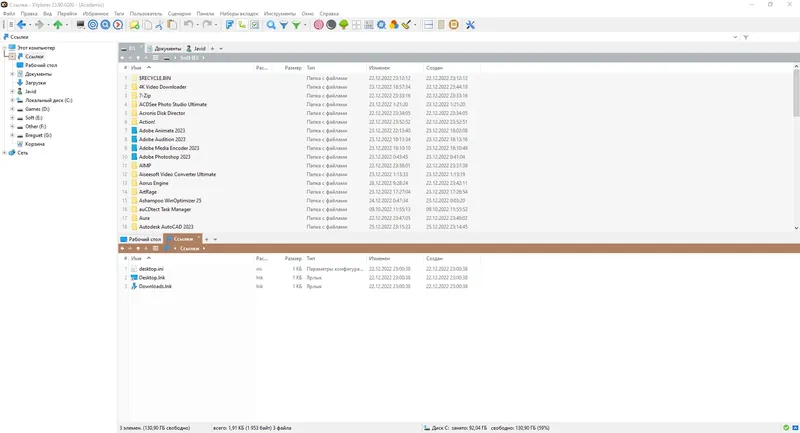Screen dimensions: 800x433
Task: Click the address bar filter funnel icon
Action: pos(746,37)
